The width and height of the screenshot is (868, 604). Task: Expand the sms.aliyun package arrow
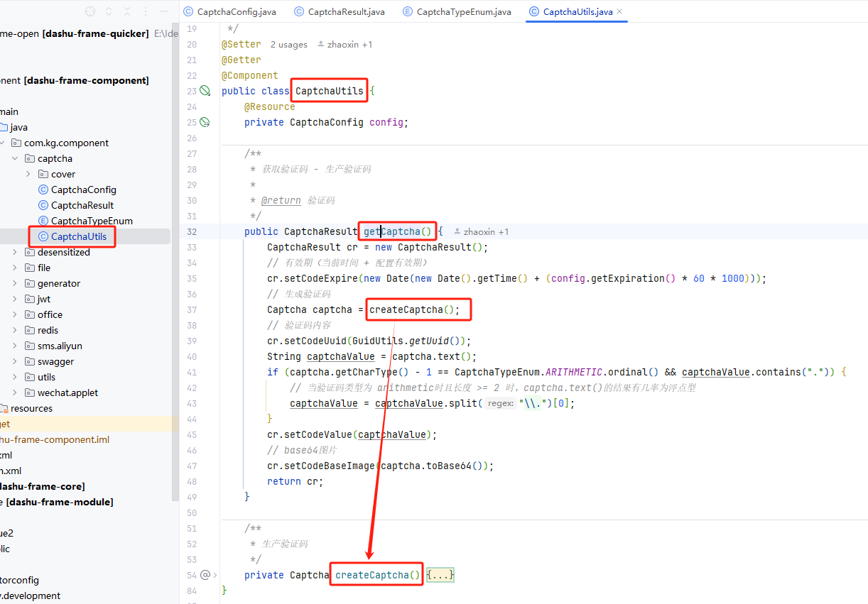point(16,346)
